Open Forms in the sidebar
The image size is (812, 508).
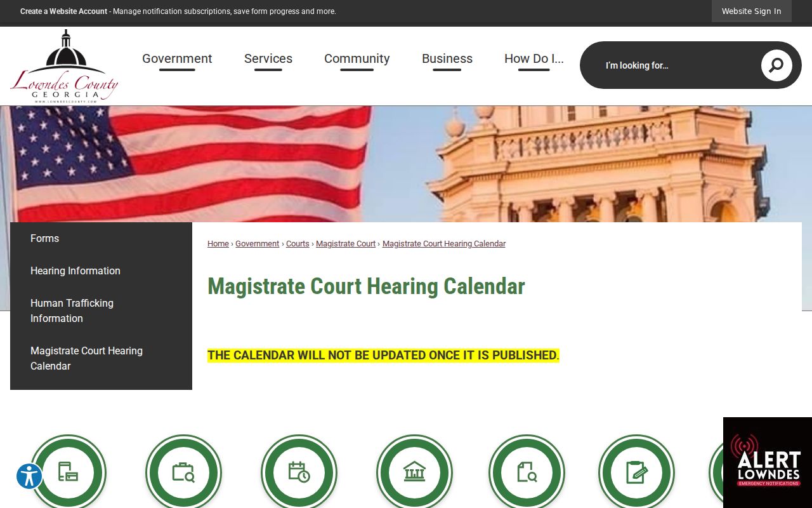click(101, 238)
